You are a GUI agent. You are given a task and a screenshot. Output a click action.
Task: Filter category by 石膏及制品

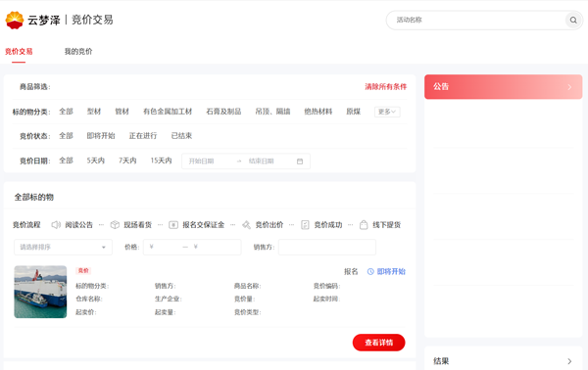(223, 112)
